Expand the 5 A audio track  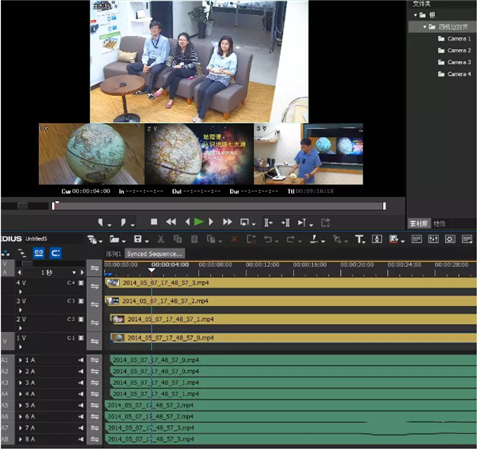coord(21,405)
